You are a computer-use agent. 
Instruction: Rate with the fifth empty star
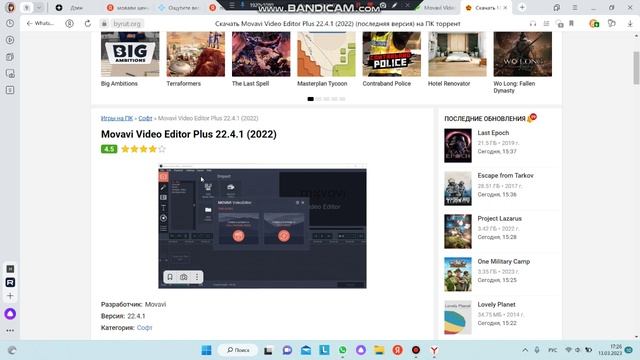[x=162, y=149]
